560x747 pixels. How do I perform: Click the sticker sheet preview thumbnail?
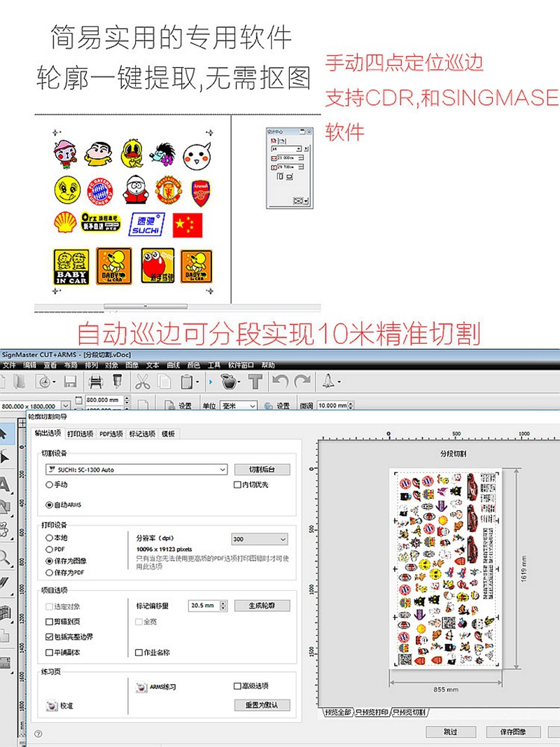pyautogui.click(x=445, y=568)
